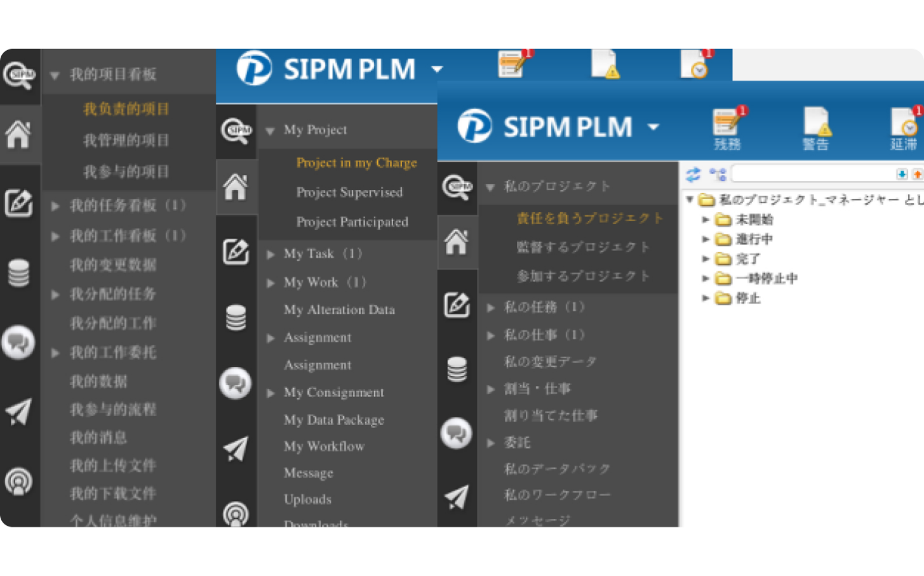Select 監督するプロジェクト in the Japanese menu
Image resolution: width=924 pixels, height=576 pixels.
coord(584,247)
